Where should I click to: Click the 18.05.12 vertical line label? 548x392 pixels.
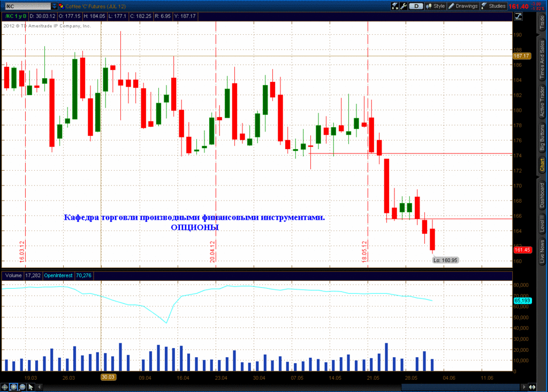point(364,251)
